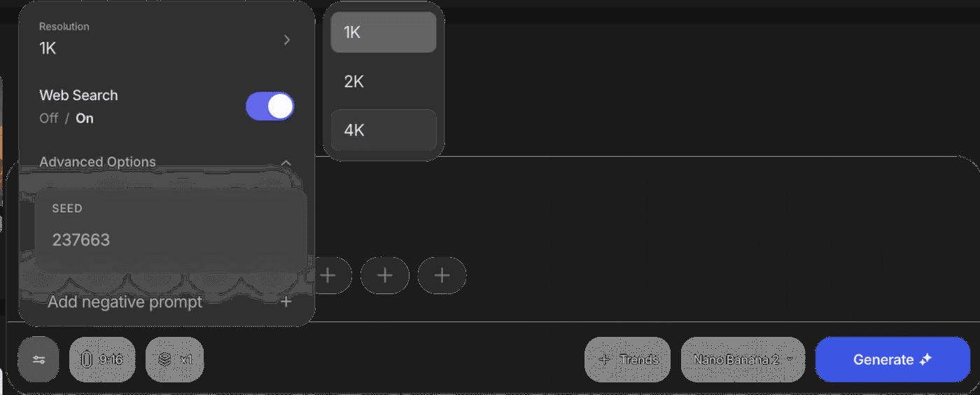Screen dimensions: 980x395
Task: Click the rightmost plus image slot
Action: 442,275
